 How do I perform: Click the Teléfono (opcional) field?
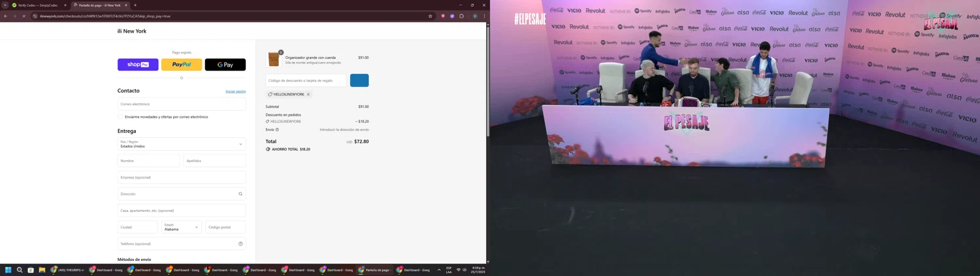[182, 244]
